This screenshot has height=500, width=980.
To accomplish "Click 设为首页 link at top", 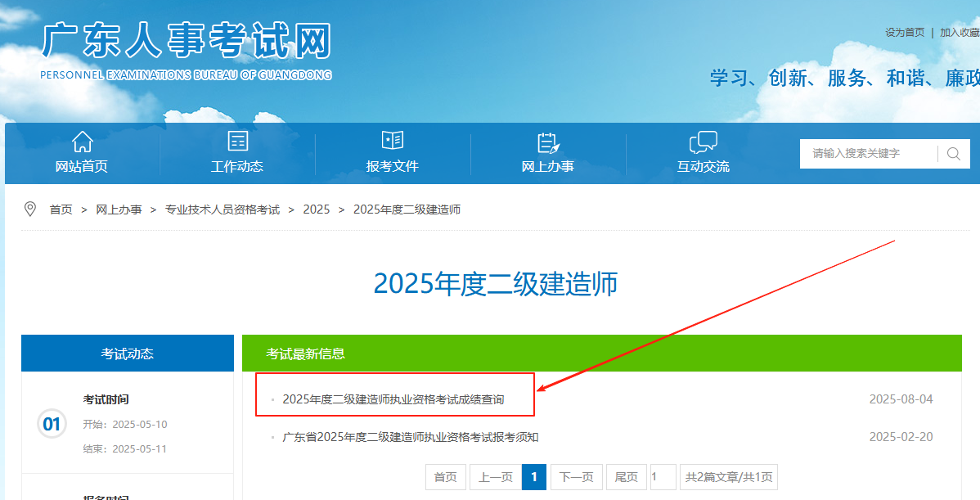I will (x=905, y=33).
